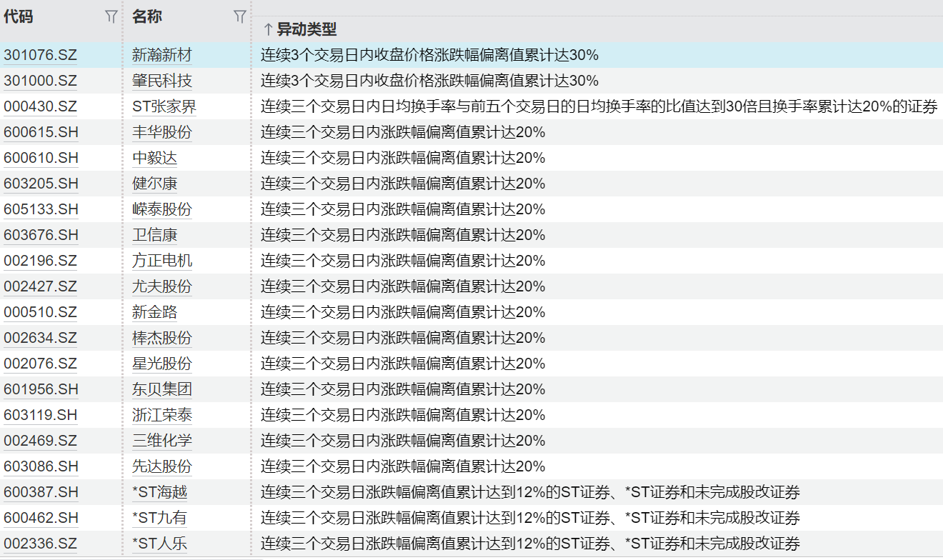Open stock code 301076.SZ
The height and width of the screenshot is (560, 943).
tap(41, 55)
